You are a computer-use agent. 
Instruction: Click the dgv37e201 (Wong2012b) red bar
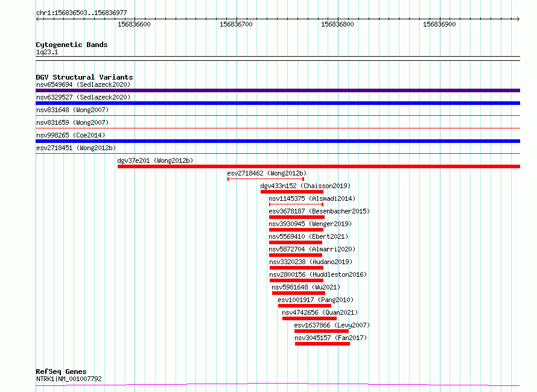coord(319,166)
